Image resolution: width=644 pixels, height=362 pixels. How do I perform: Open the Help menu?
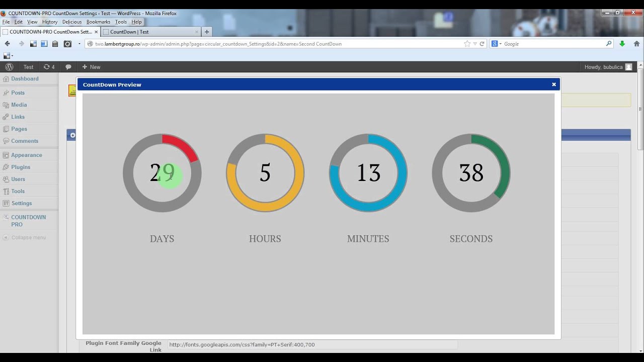136,22
